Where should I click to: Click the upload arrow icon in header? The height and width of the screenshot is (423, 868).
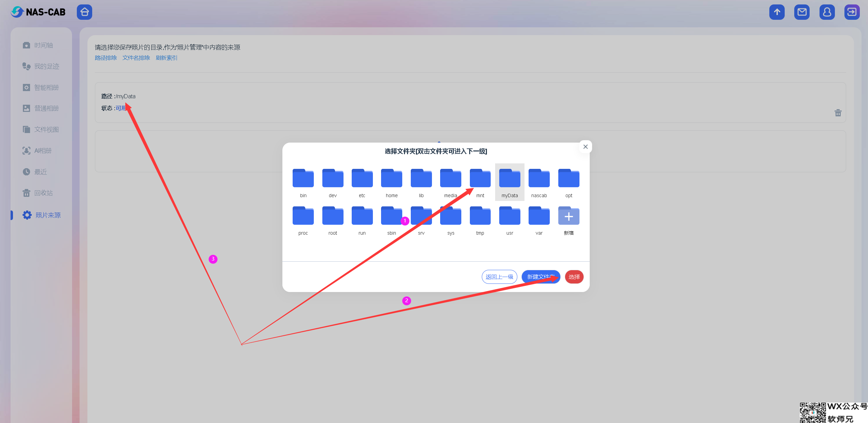coord(777,12)
